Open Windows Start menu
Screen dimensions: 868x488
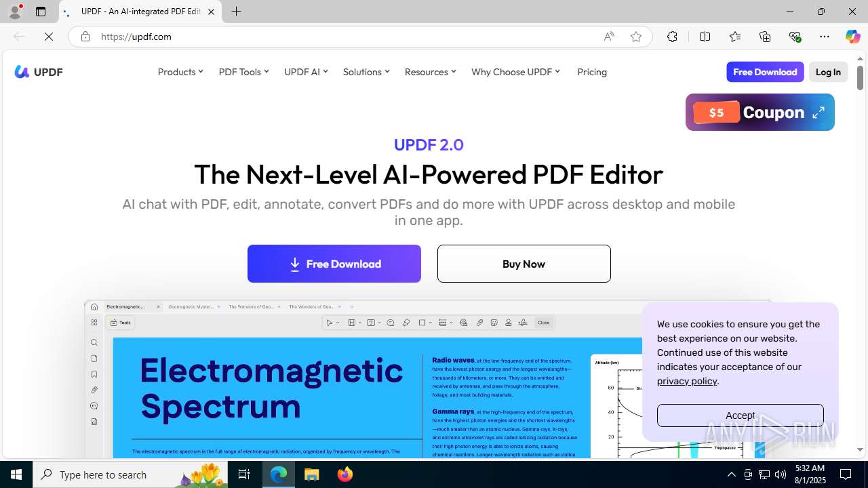16,474
